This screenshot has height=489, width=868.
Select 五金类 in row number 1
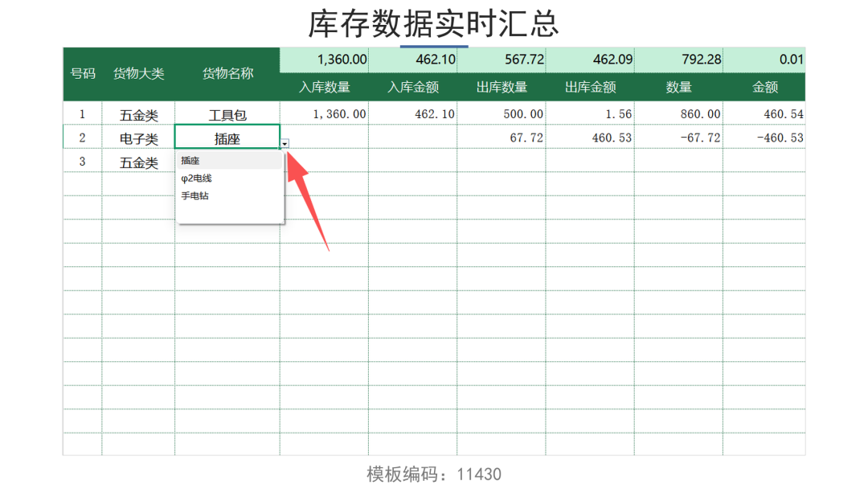click(138, 113)
